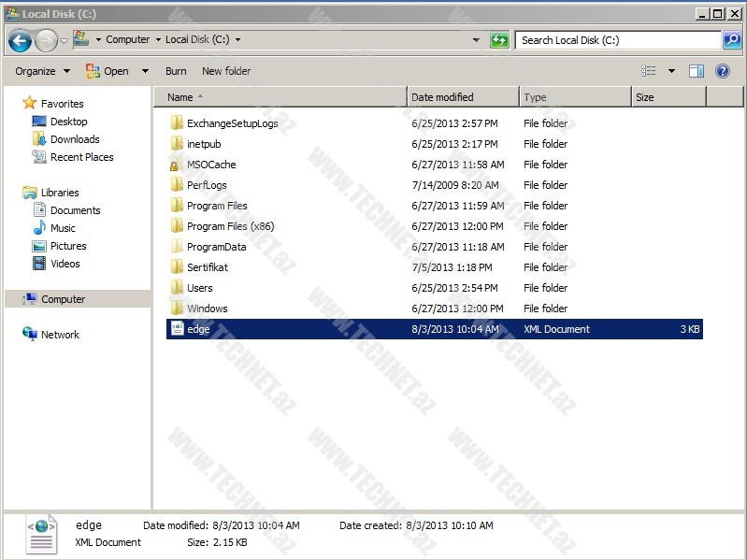This screenshot has height=560, width=747.
Task: Go back with the Back arrow button
Action: 20,41
